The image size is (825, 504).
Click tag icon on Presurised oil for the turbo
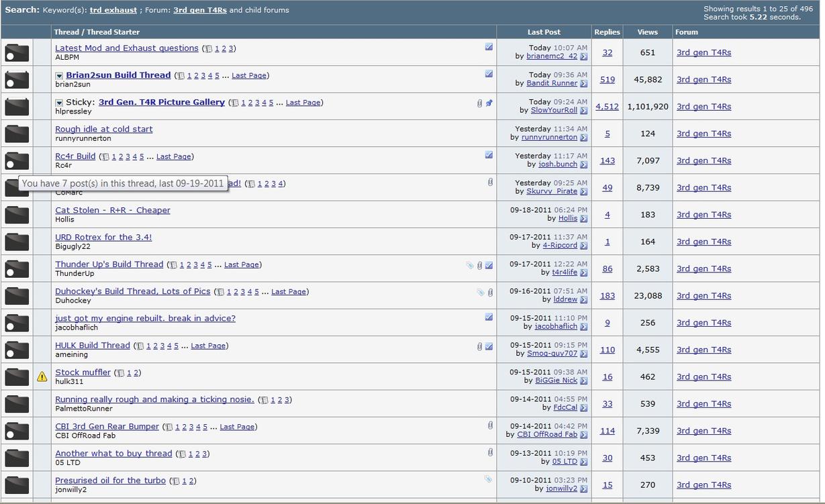tap(488, 479)
